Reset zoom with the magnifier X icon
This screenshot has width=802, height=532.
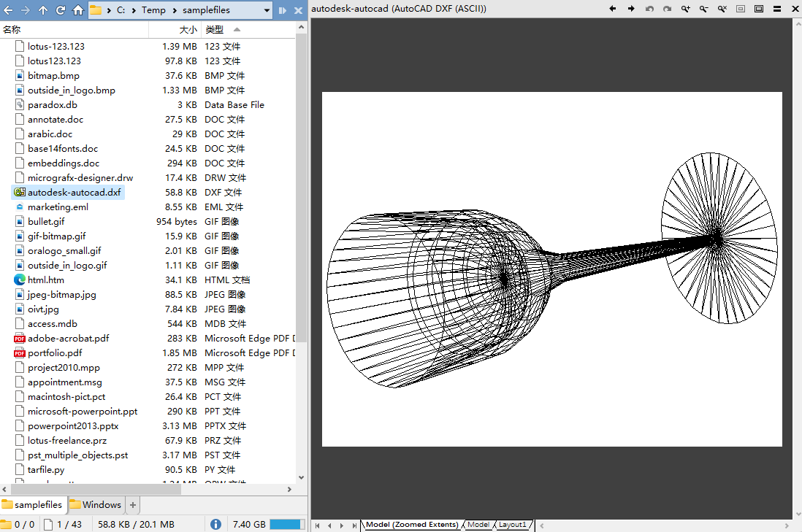tap(722, 9)
